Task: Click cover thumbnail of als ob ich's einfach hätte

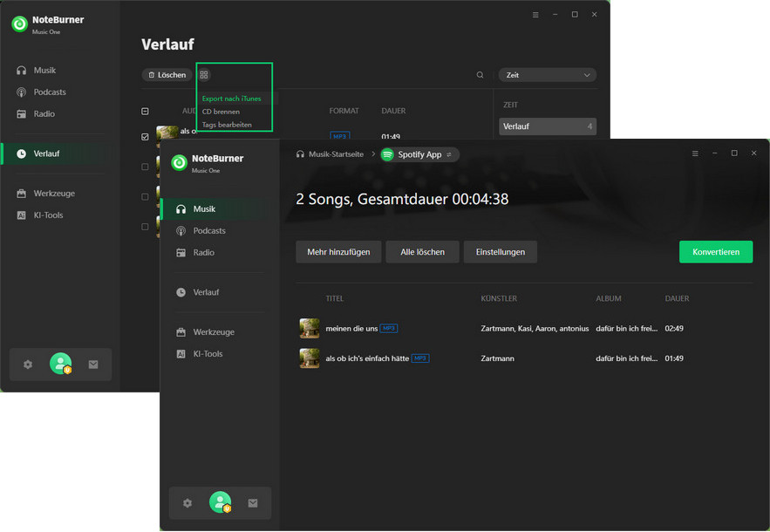Action: pos(310,358)
